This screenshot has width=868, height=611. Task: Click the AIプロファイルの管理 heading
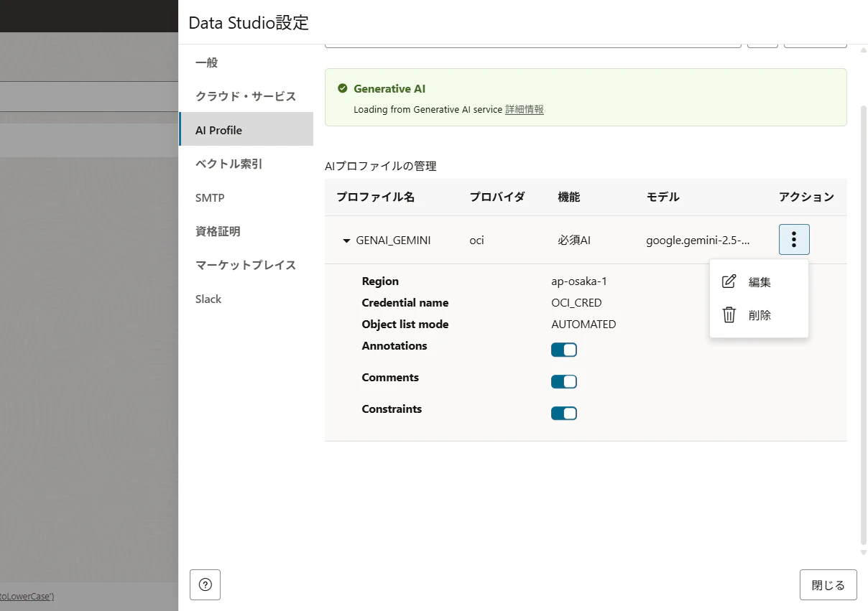click(380, 166)
